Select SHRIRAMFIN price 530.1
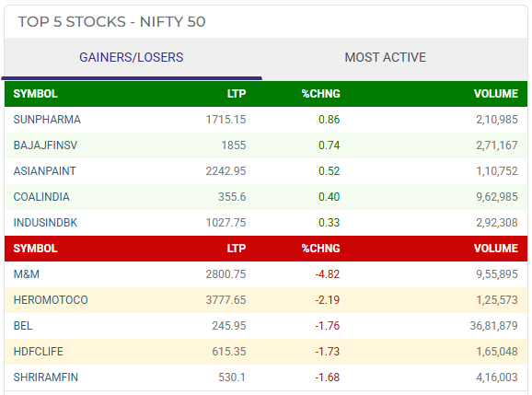Viewport: 532px width, 395px height. [x=232, y=378]
